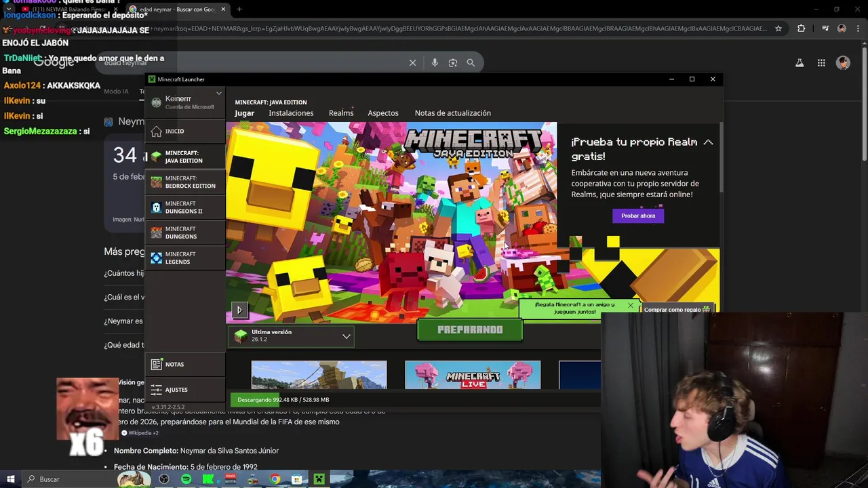
Task: Open the Última versión 26.1.2 selector
Action: pyautogui.click(x=291, y=335)
